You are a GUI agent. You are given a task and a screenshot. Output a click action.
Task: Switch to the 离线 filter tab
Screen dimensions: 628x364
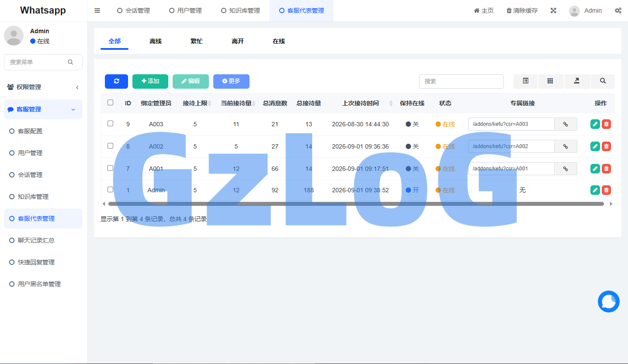156,41
